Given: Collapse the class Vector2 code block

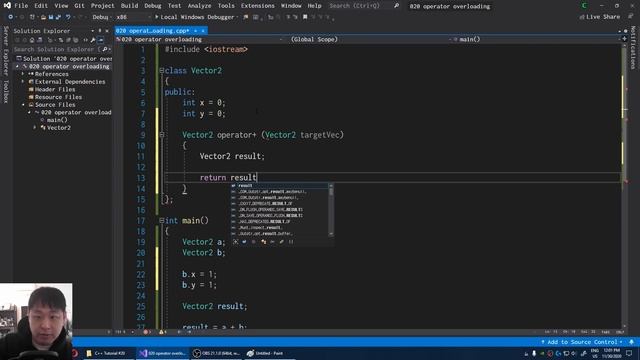Looking at the screenshot, I should click(x=162, y=71).
